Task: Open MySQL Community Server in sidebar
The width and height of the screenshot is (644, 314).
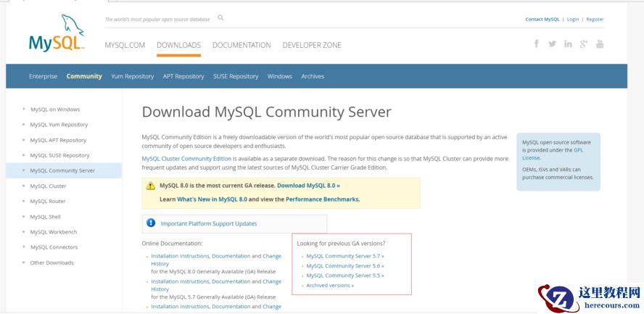Action: (62, 170)
